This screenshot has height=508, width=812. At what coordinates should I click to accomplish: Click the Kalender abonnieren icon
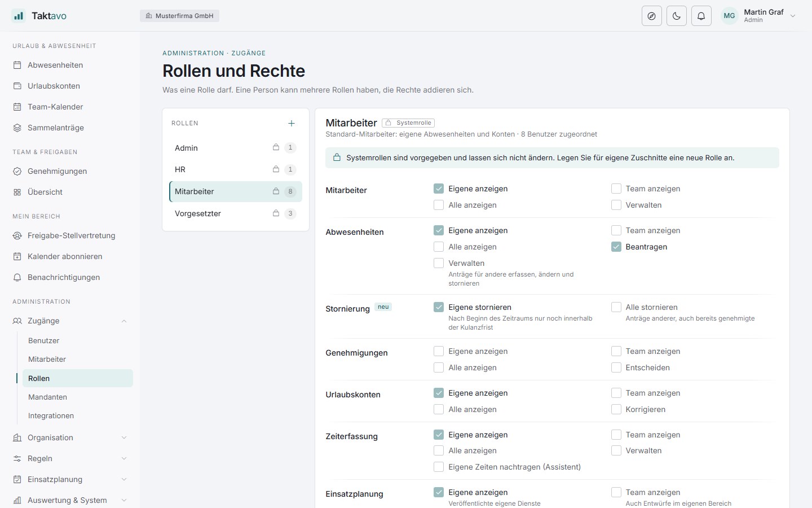tap(17, 256)
